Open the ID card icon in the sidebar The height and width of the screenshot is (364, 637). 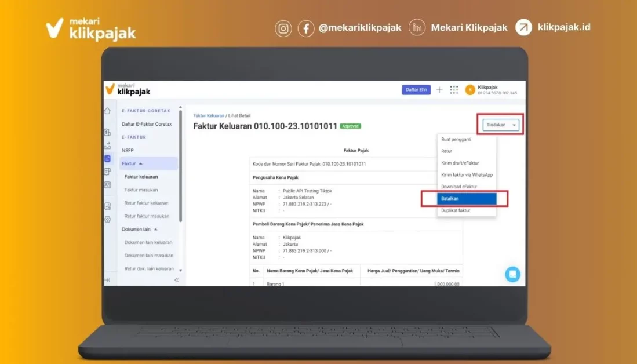(x=108, y=185)
